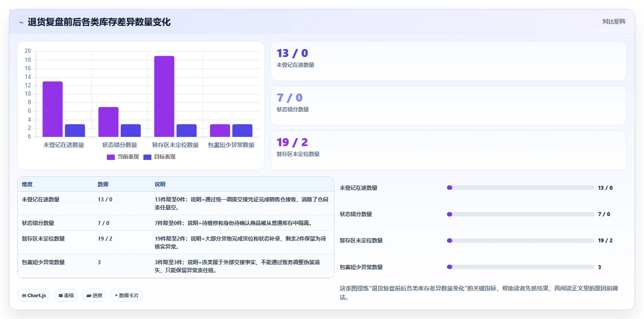644x319 pixels.
Task: Select the 表格 tag chip
Action: click(x=66, y=295)
